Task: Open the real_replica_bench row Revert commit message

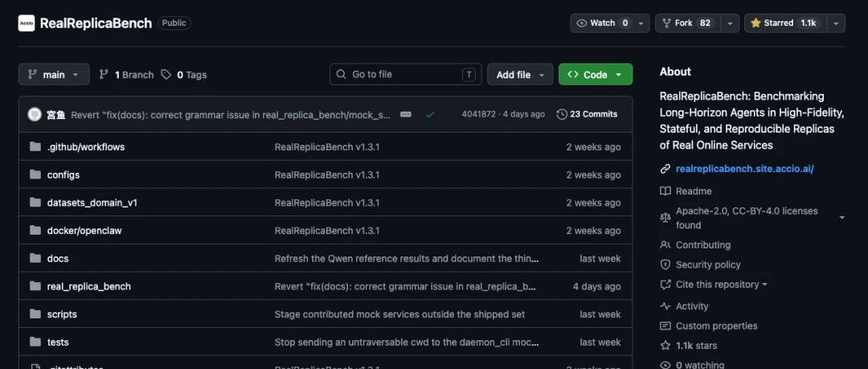Action: click(405, 286)
